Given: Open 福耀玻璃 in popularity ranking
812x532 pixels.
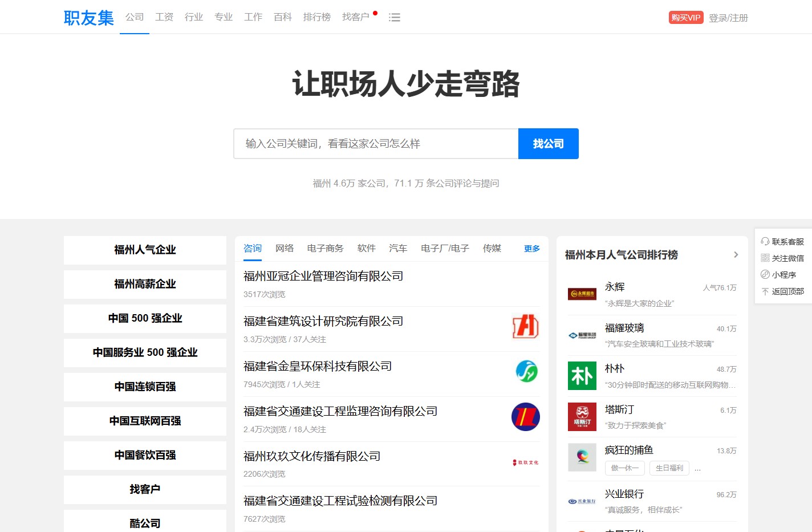Looking at the screenshot, I should pyautogui.click(x=624, y=328).
